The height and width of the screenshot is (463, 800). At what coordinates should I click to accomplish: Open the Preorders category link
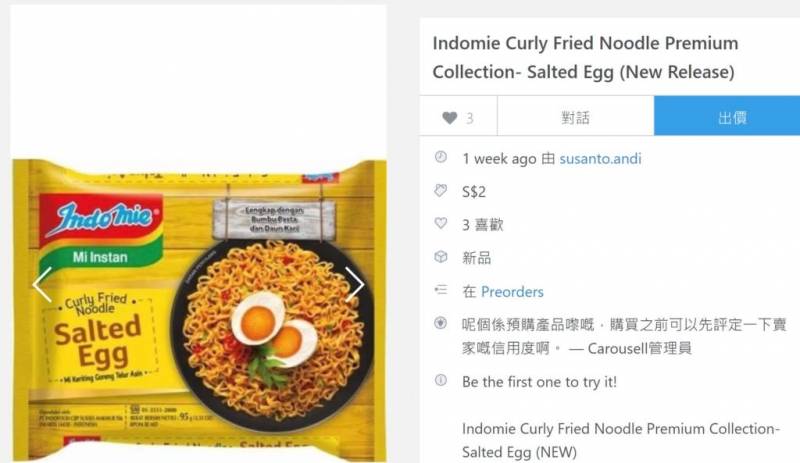(512, 291)
